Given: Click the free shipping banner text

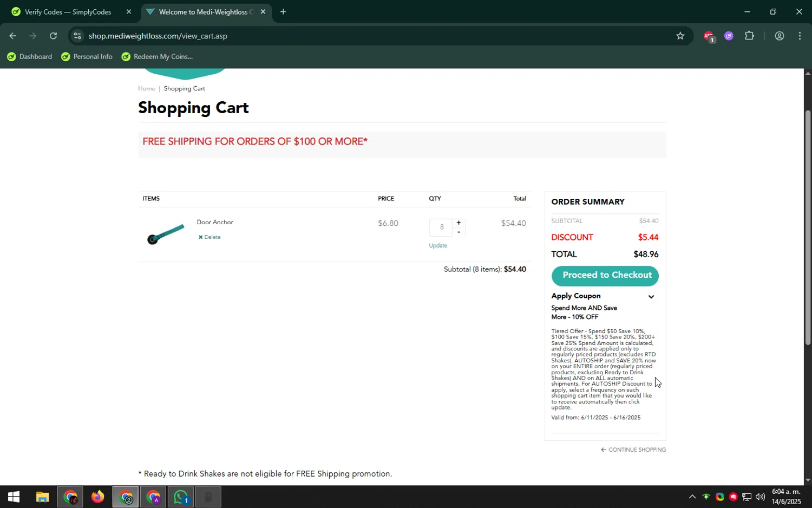Looking at the screenshot, I should [255, 142].
